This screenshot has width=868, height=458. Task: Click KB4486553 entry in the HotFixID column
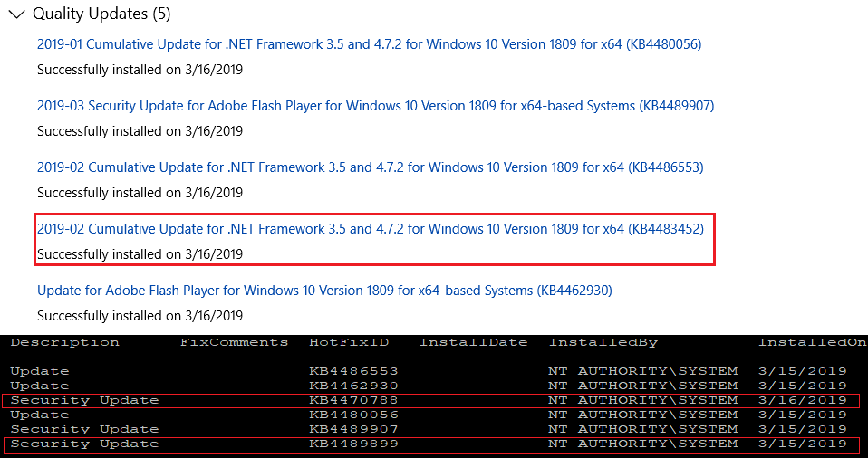tap(353, 371)
